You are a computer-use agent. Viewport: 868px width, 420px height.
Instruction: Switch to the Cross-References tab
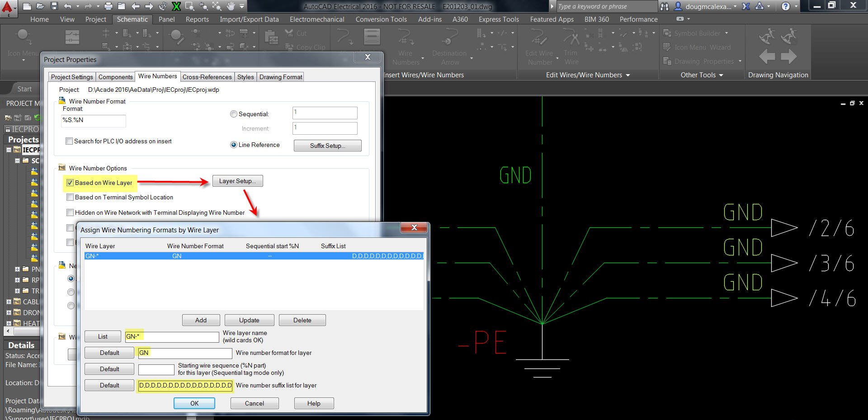click(207, 77)
